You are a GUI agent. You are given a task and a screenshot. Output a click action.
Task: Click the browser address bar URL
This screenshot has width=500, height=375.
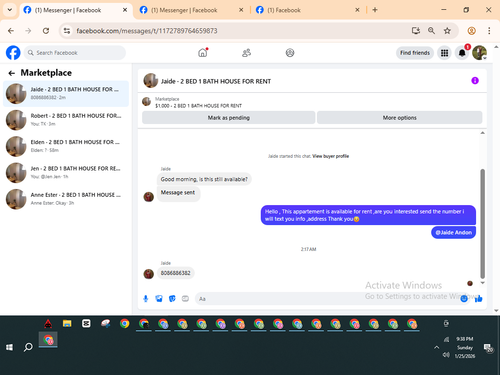tap(147, 31)
